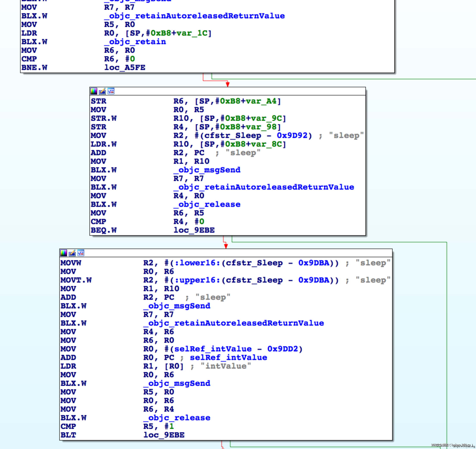Click cfstr_Sleep in the MOVT.W instruction
Image resolution: width=476 pixels, height=449 pixels.
coord(254,280)
